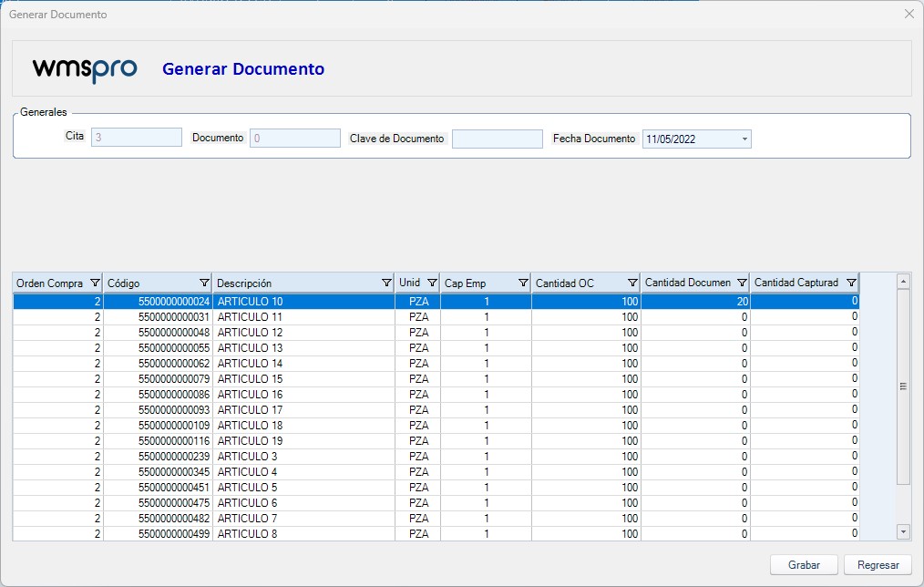Click code 5500000000055 cell

[158, 347]
